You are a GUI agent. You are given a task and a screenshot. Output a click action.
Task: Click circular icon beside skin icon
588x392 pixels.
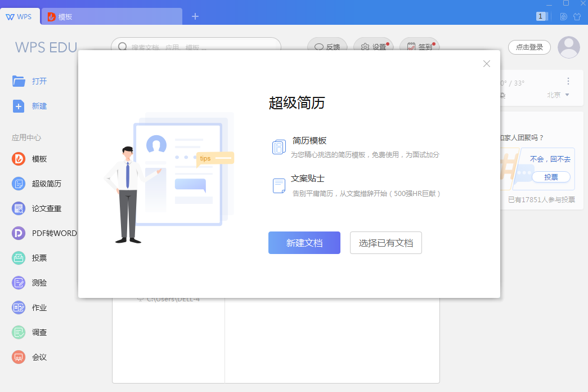coord(563,16)
